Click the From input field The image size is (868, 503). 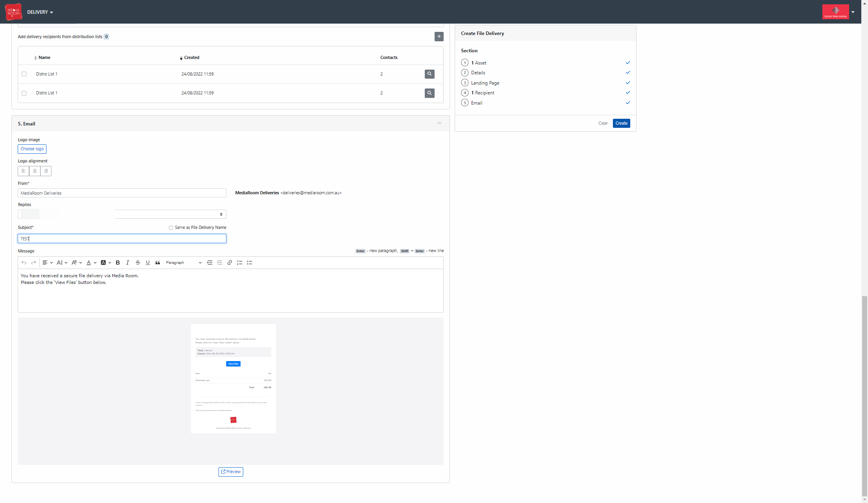coord(122,193)
